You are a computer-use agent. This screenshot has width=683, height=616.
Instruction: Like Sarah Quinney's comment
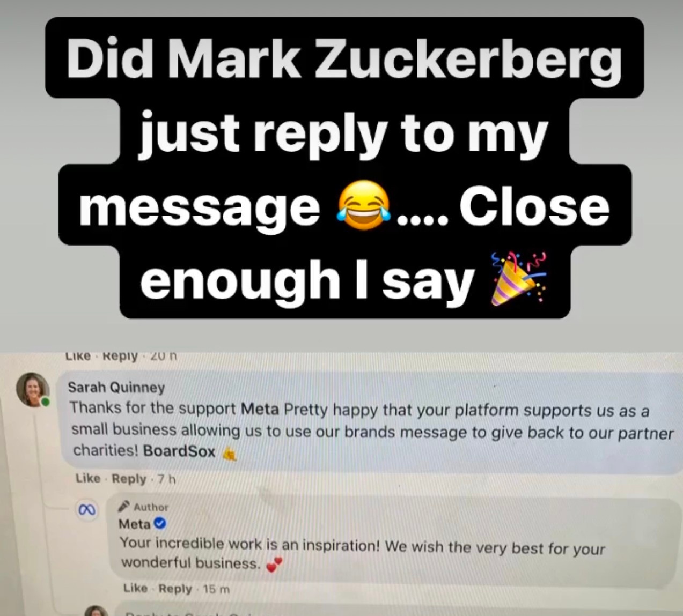click(x=88, y=478)
